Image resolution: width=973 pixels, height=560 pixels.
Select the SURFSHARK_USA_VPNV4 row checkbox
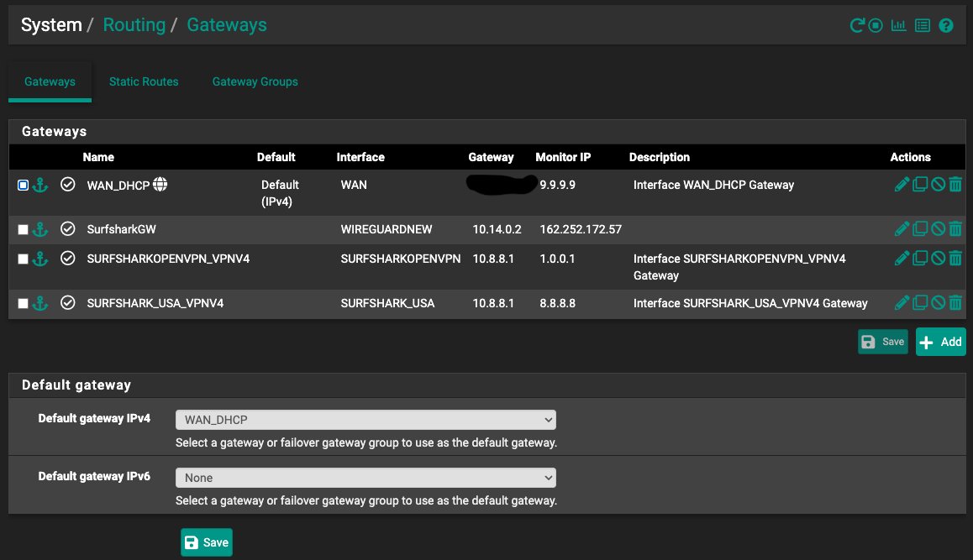pyautogui.click(x=23, y=304)
